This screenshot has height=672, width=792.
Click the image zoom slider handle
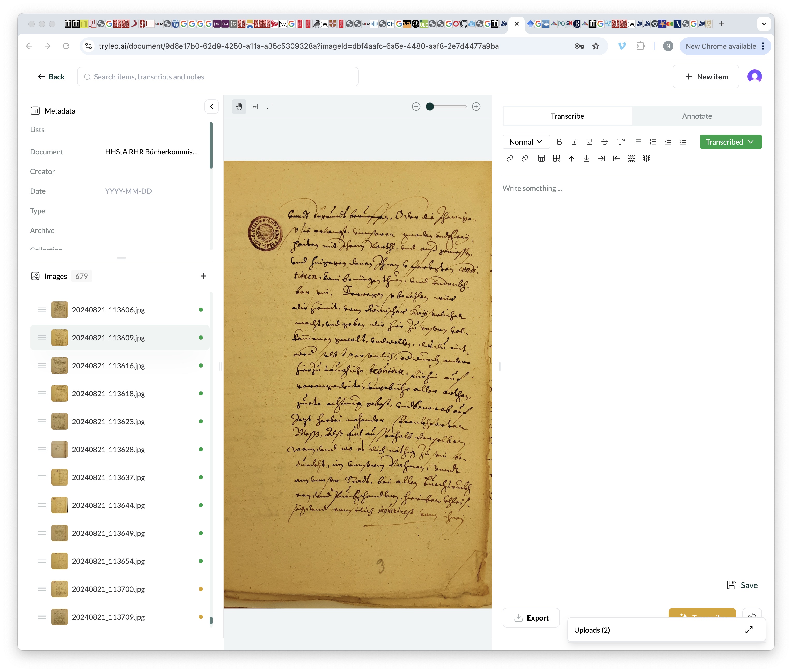pos(430,107)
